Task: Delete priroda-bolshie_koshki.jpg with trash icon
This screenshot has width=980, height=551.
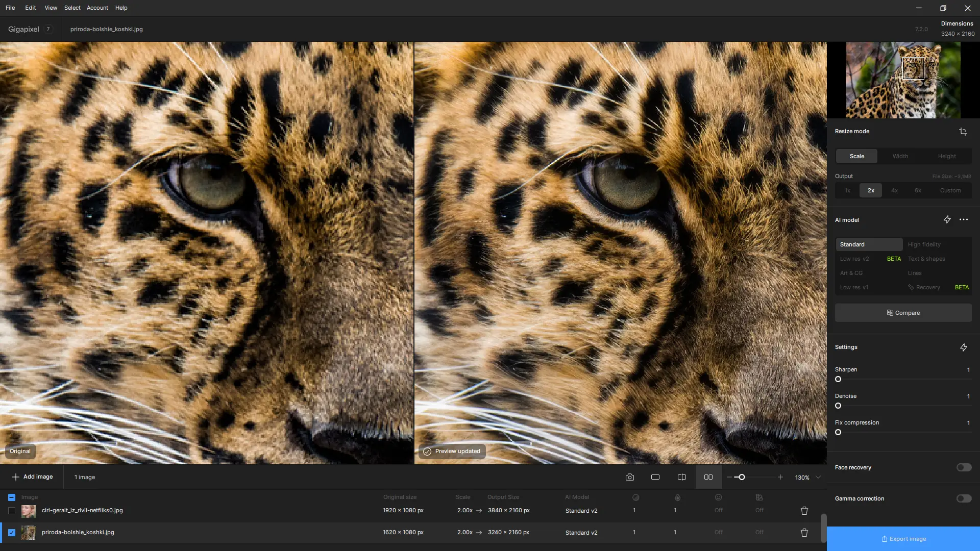Action: coord(804,533)
